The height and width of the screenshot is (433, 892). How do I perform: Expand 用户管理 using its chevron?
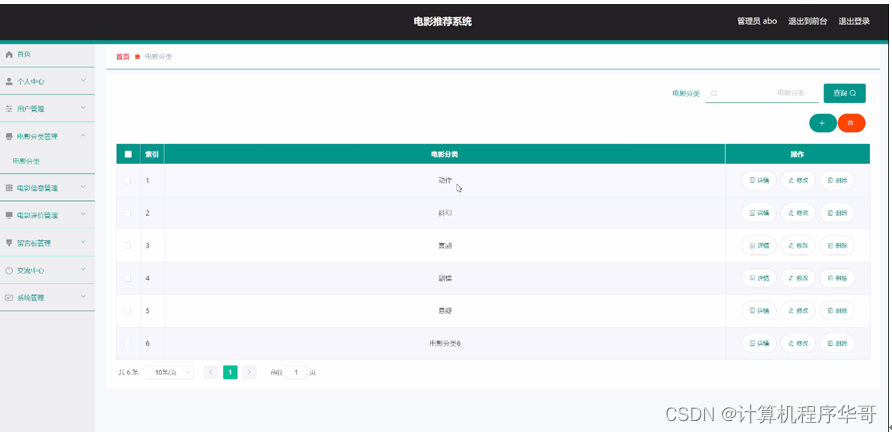click(x=83, y=108)
